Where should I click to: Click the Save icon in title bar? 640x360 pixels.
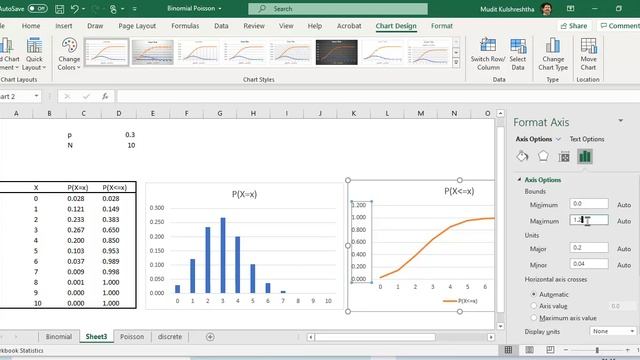pyautogui.click(x=60, y=9)
